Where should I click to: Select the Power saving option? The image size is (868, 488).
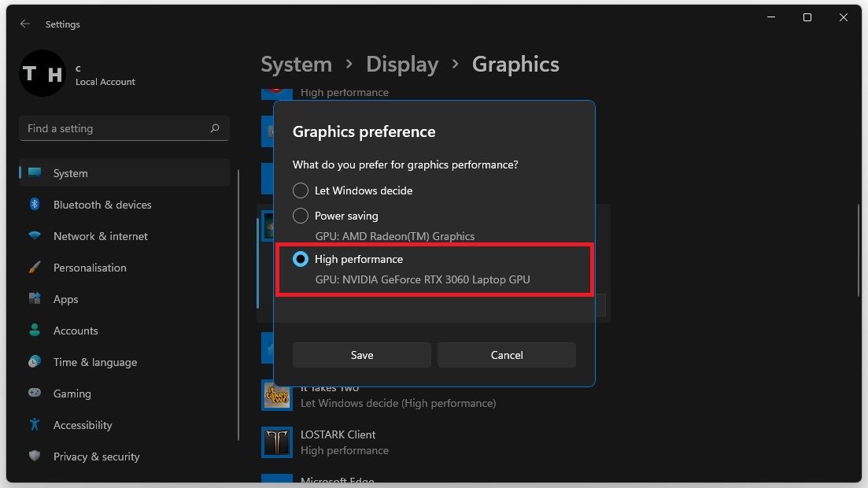point(301,216)
